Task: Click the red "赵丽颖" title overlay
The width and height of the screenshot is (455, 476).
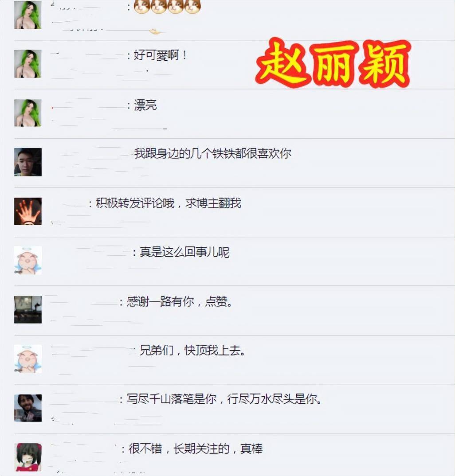Action: click(333, 63)
